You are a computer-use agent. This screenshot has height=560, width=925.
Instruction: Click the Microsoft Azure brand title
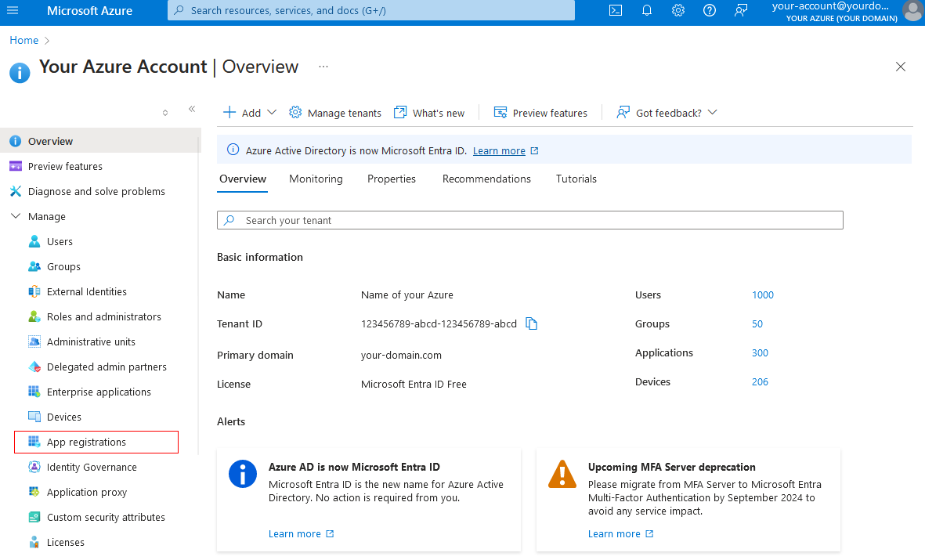click(x=89, y=11)
